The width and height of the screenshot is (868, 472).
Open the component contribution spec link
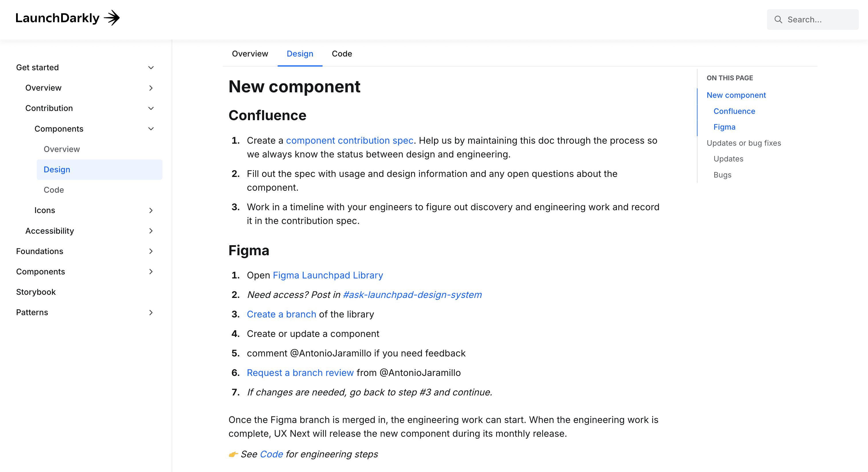click(349, 141)
